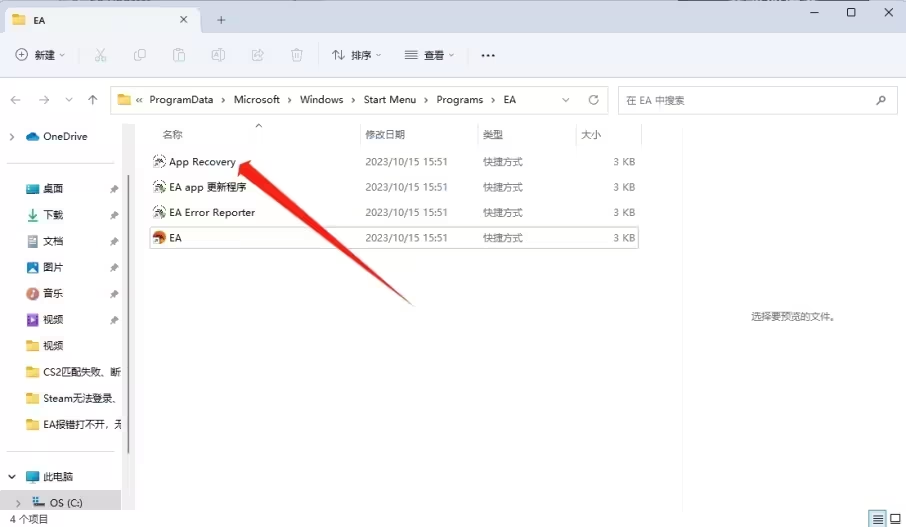Sort by Name (名称) column header

coord(173,134)
